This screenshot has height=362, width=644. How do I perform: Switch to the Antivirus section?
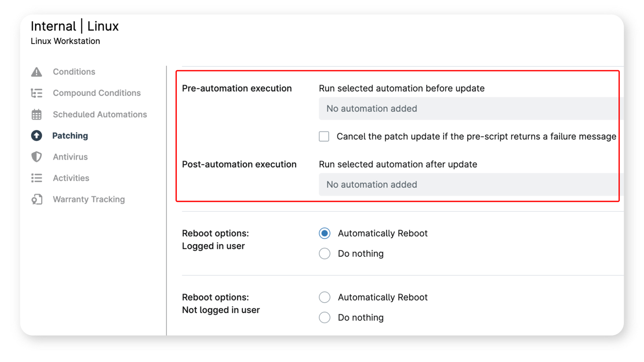(x=70, y=156)
